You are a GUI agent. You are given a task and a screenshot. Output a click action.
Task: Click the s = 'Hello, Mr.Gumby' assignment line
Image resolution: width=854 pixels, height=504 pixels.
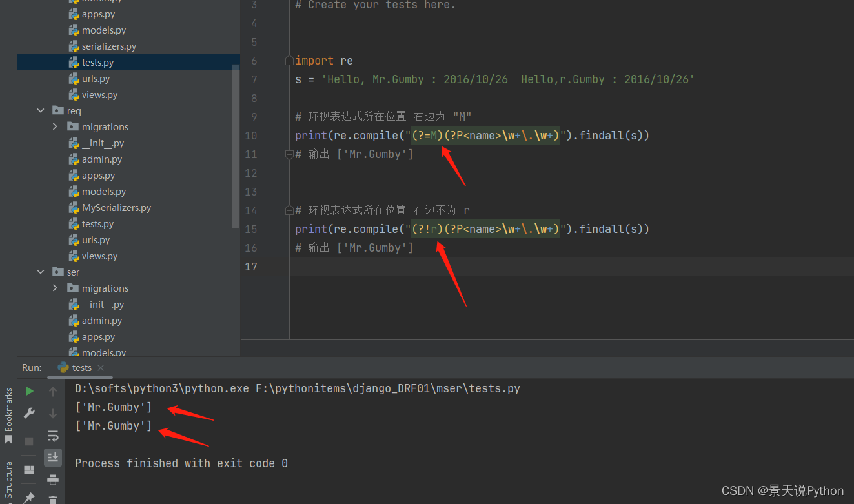pos(494,79)
